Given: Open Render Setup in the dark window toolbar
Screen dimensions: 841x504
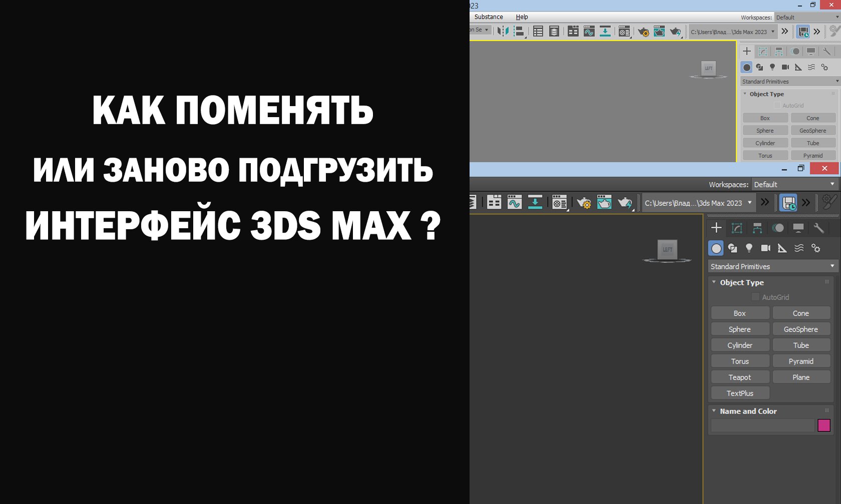Looking at the screenshot, I should click(x=584, y=203).
